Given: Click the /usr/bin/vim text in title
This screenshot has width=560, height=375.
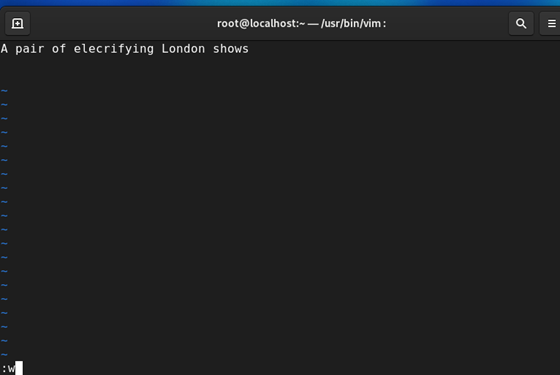Looking at the screenshot, I should point(351,24).
